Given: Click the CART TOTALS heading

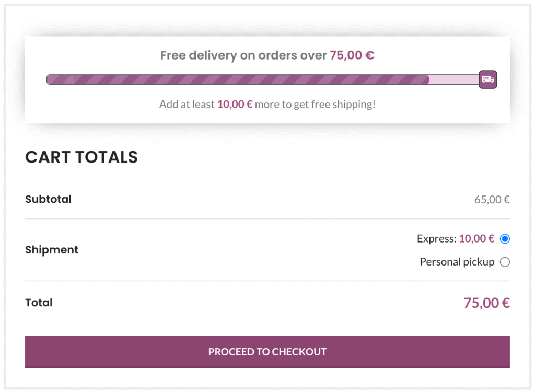Looking at the screenshot, I should tap(81, 157).
